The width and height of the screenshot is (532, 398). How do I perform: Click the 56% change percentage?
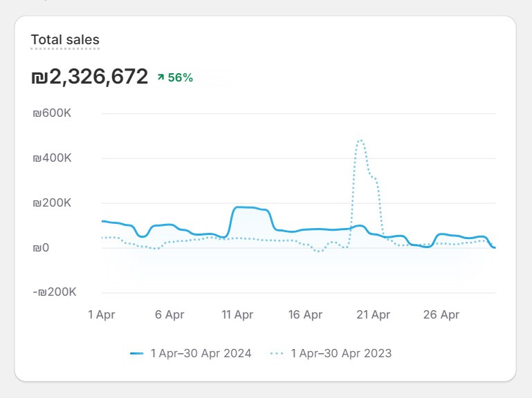(x=180, y=77)
